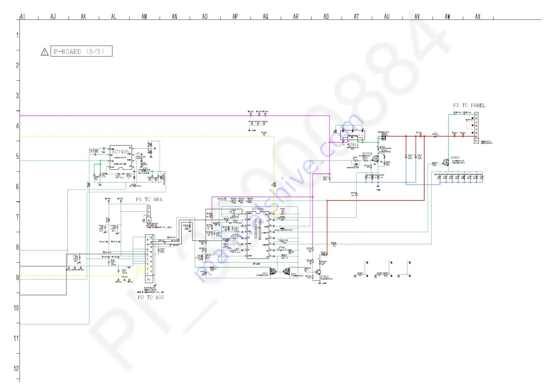555x392 pixels.
Task: Click column header AM
Action: click(x=144, y=16)
